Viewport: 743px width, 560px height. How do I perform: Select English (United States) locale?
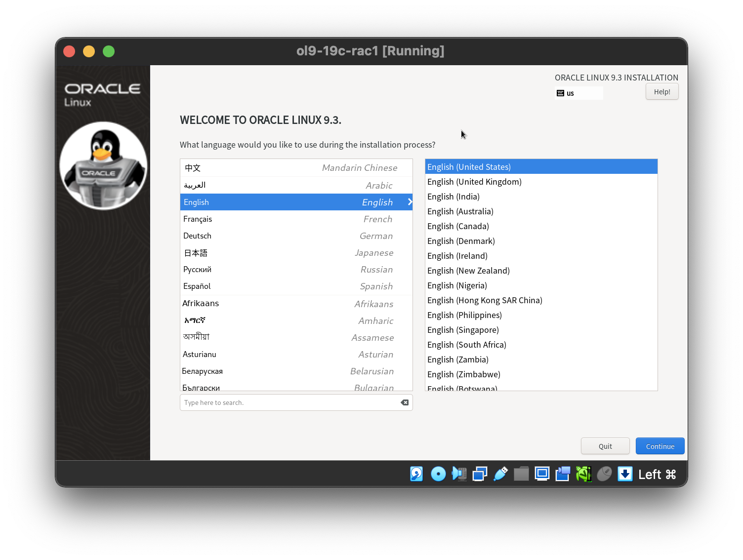[x=541, y=166]
